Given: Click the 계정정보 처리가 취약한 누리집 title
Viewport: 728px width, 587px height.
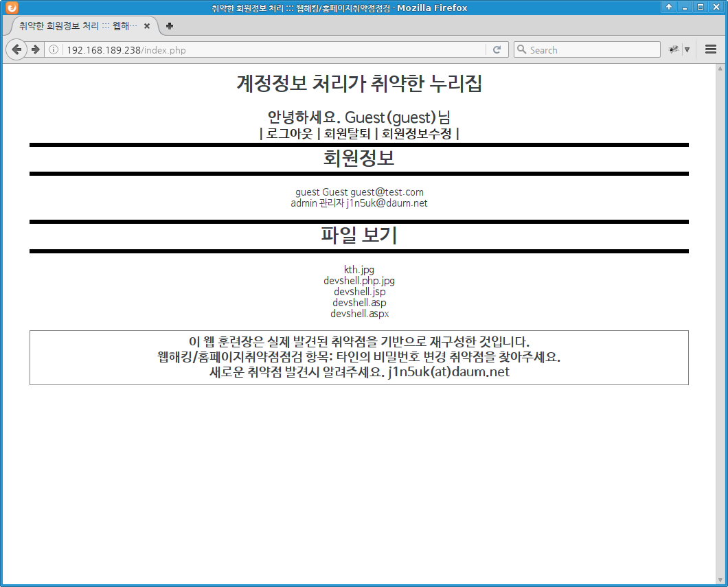Looking at the screenshot, I should 359,84.
